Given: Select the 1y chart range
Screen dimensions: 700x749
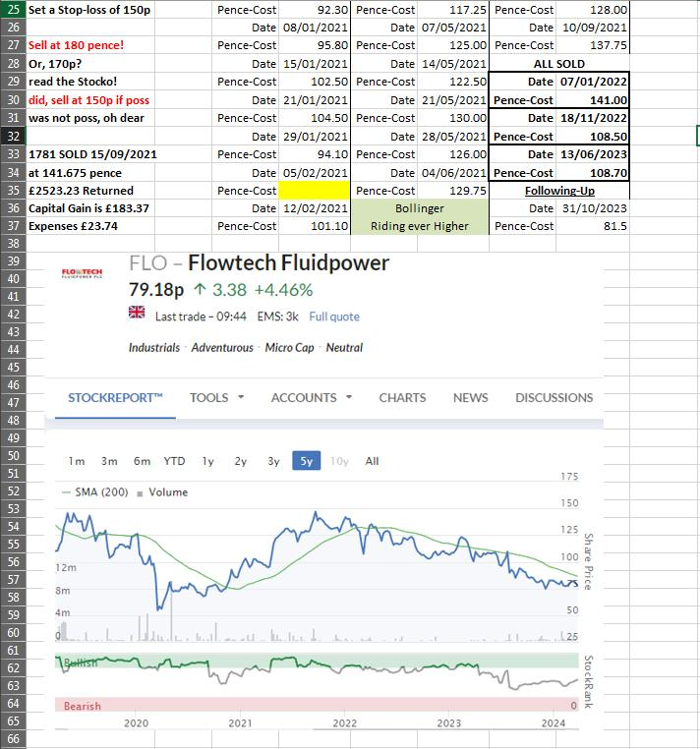Looking at the screenshot, I should [x=207, y=461].
